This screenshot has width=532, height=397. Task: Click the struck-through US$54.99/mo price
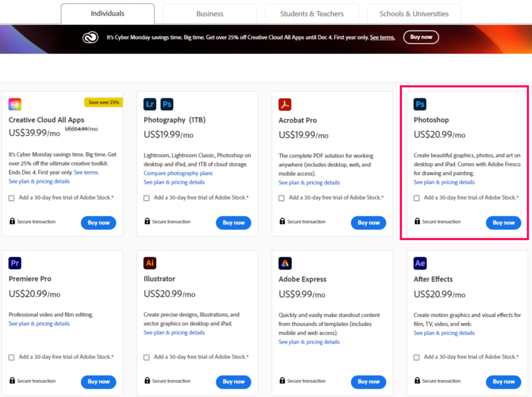(81, 129)
